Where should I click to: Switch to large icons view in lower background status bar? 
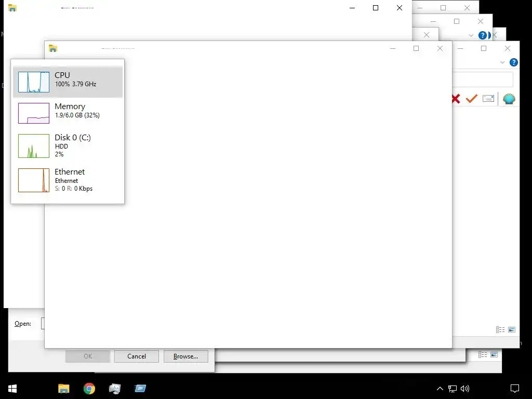494,354
